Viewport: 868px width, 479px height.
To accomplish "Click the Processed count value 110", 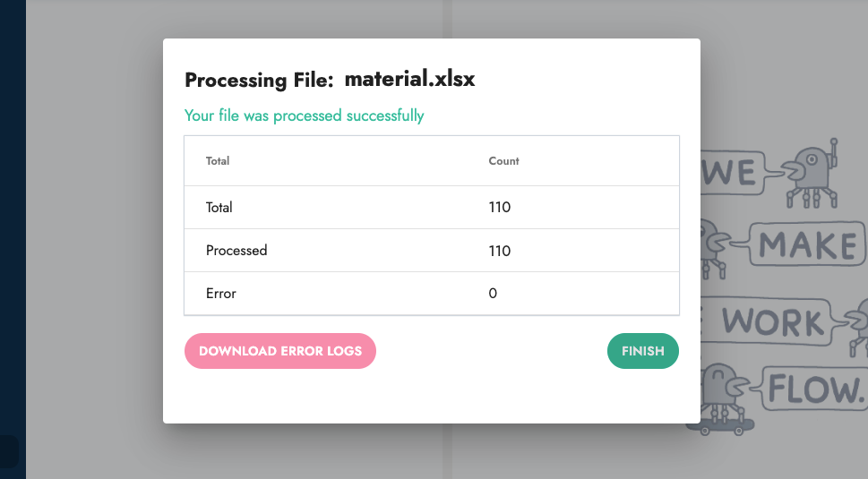I will (x=499, y=251).
